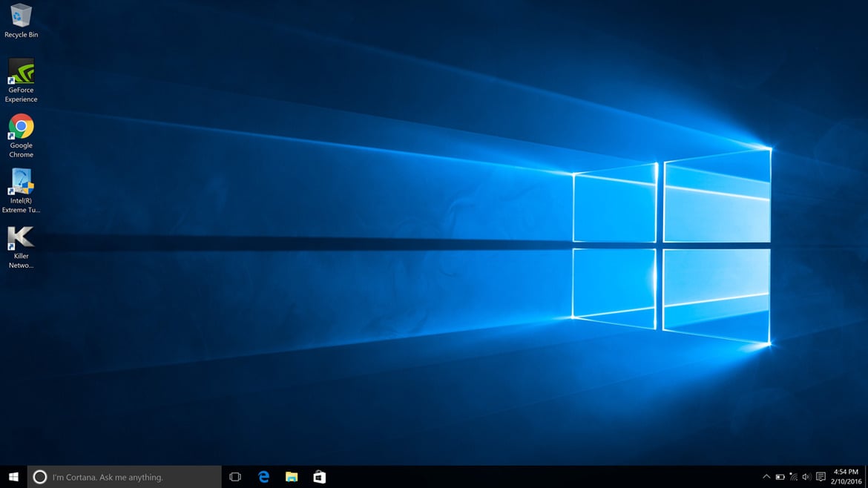This screenshot has height=488, width=868.
Task: Launch Microsoft Edge from the taskbar
Action: (x=263, y=477)
